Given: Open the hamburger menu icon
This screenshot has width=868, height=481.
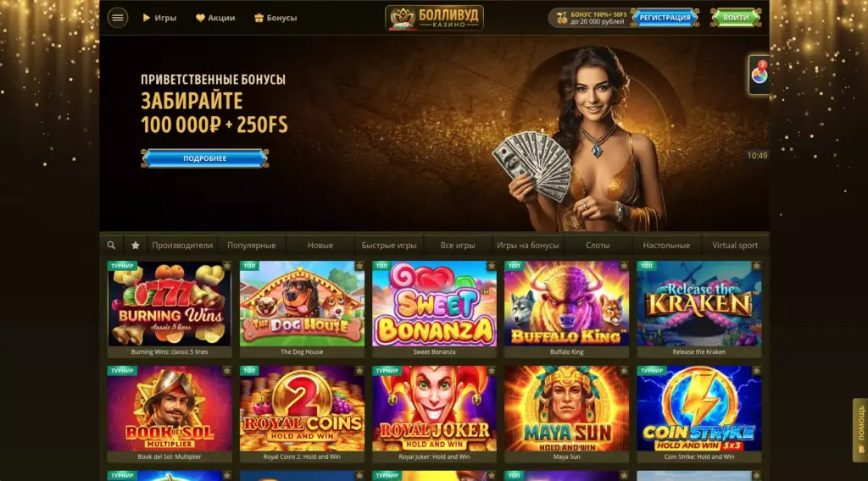Looking at the screenshot, I should click(x=117, y=18).
